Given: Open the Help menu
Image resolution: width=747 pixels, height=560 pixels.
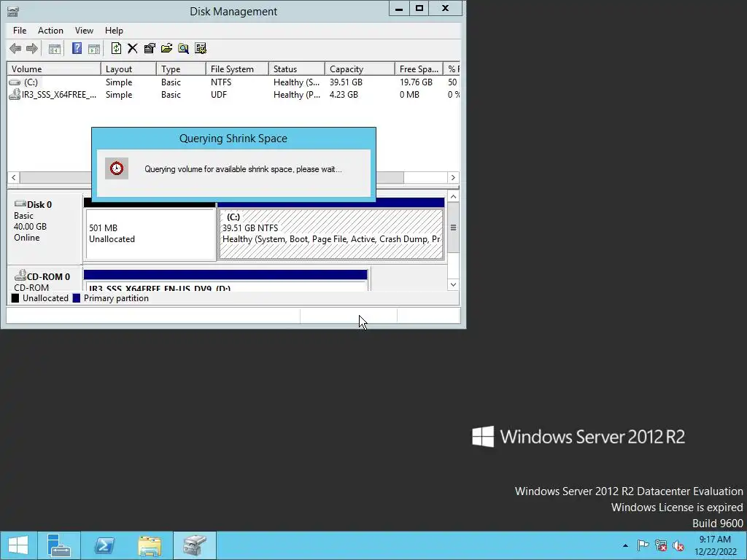Looking at the screenshot, I should (114, 31).
